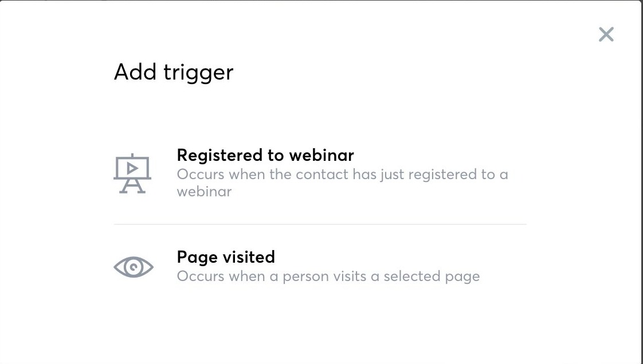The image size is (643, 364).
Task: Click the word 'trigger' in the dialog heading
Action: [198, 73]
